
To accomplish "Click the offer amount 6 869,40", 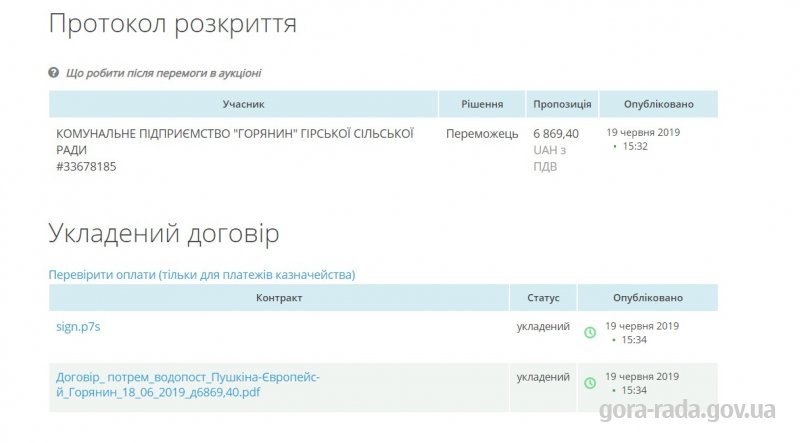I will tap(556, 134).
